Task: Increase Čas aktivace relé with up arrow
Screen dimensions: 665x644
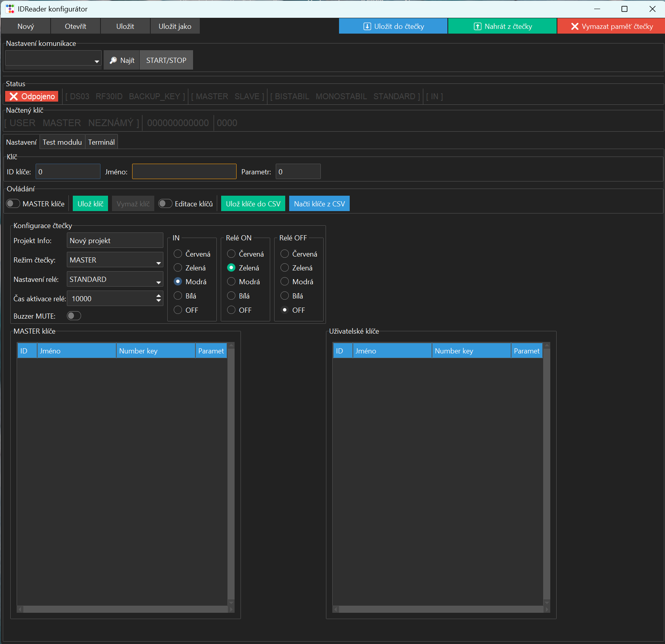Action: pyautogui.click(x=159, y=295)
